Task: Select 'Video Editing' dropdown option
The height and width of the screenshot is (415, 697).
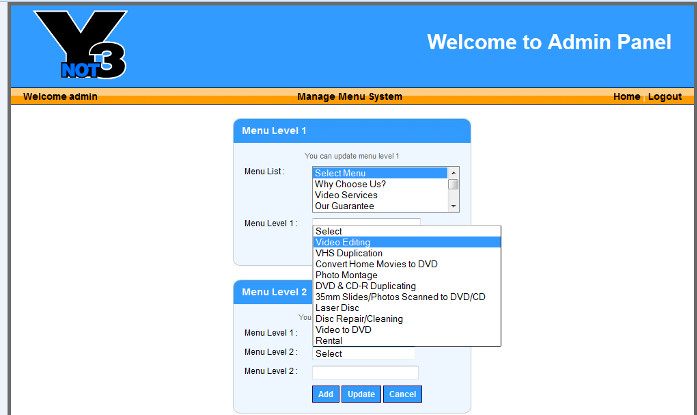Action: (x=343, y=242)
